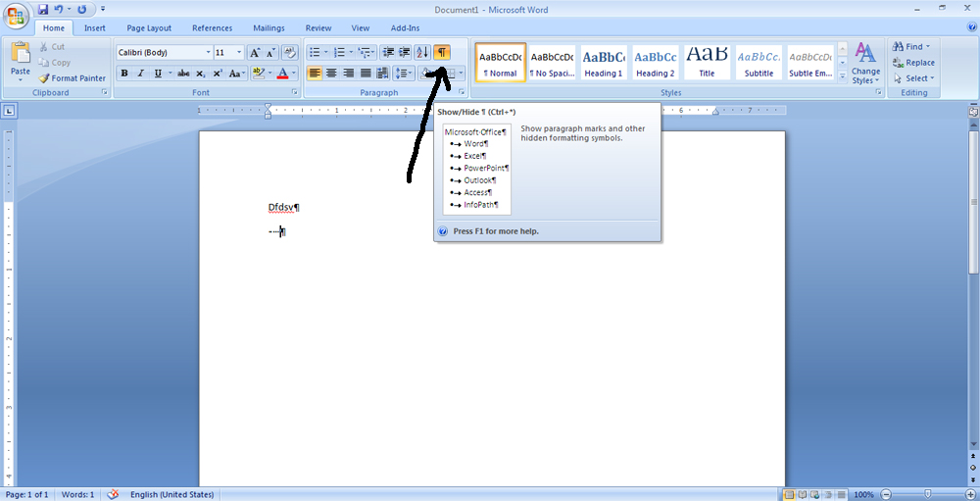This screenshot has width=980, height=501.
Task: Click the Grow Font icon
Action: point(255,53)
